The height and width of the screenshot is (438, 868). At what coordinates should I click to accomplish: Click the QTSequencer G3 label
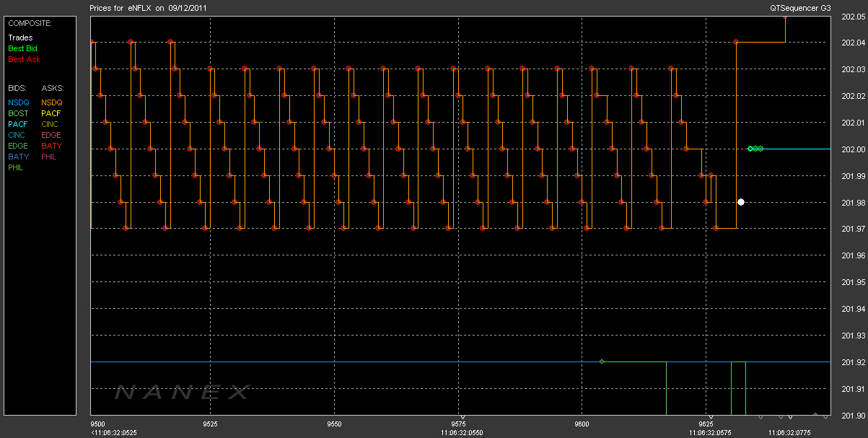pos(801,8)
